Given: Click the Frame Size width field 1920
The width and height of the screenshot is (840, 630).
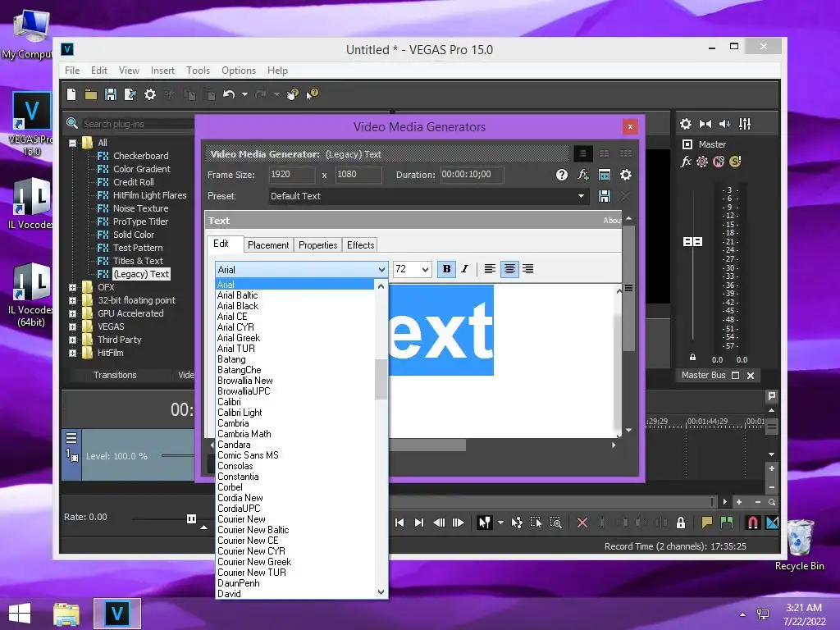Looking at the screenshot, I should coord(292,175).
